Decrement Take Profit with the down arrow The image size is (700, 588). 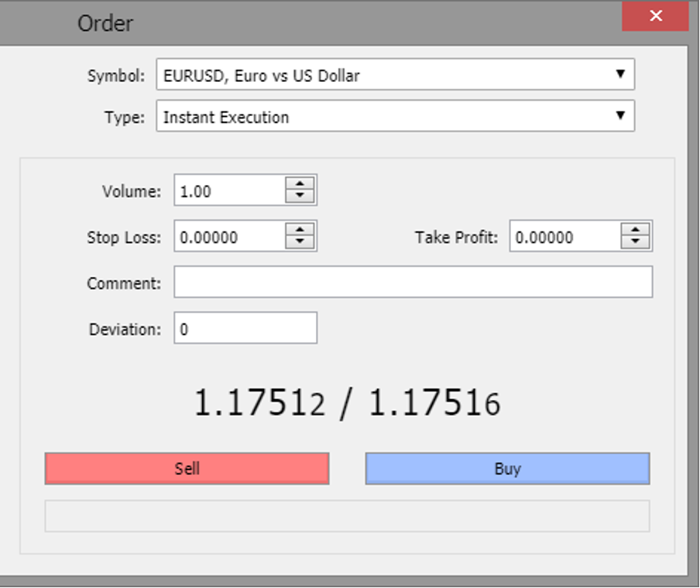635,243
